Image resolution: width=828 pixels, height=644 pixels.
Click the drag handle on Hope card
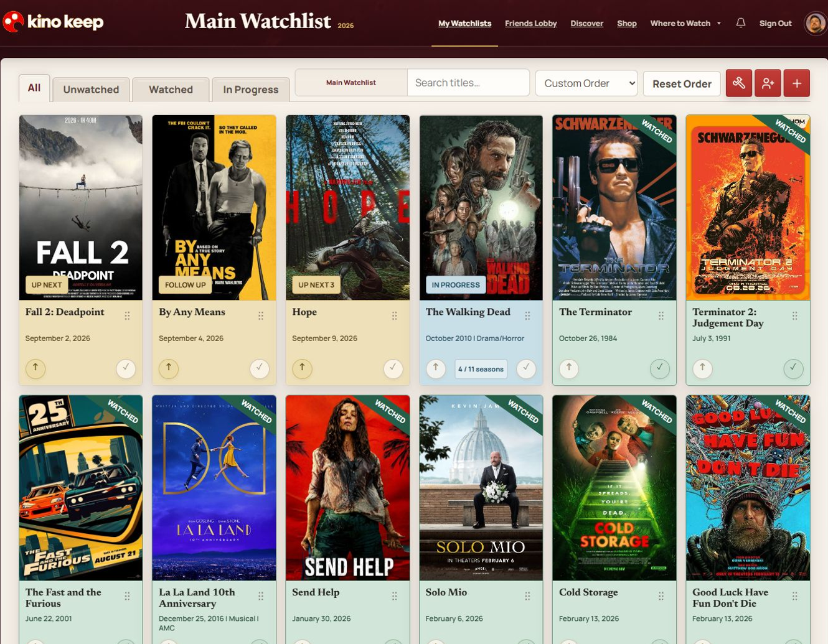(394, 316)
